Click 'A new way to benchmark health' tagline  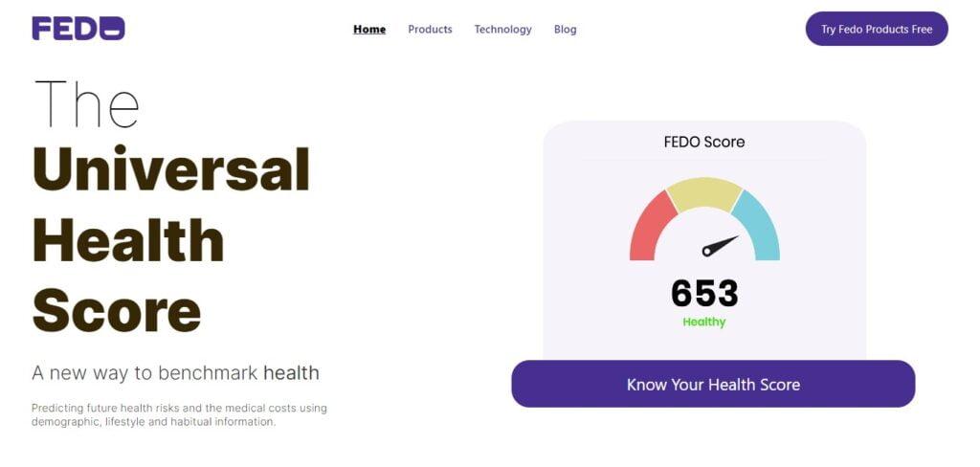tap(176, 373)
